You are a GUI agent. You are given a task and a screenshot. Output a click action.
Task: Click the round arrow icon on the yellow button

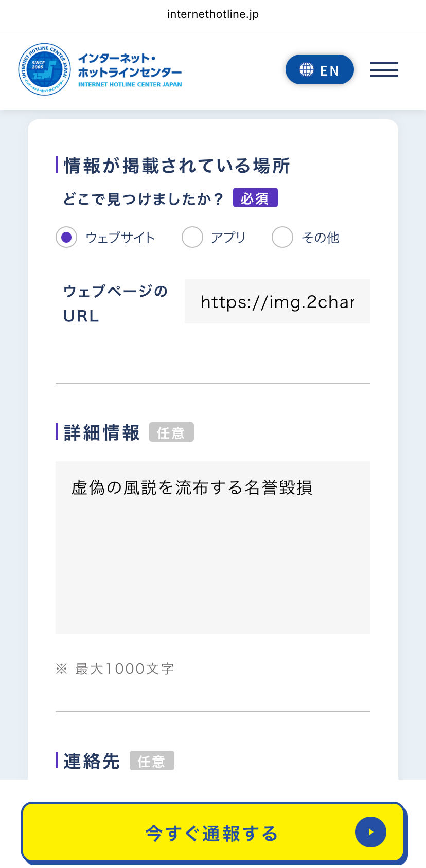[370, 831]
